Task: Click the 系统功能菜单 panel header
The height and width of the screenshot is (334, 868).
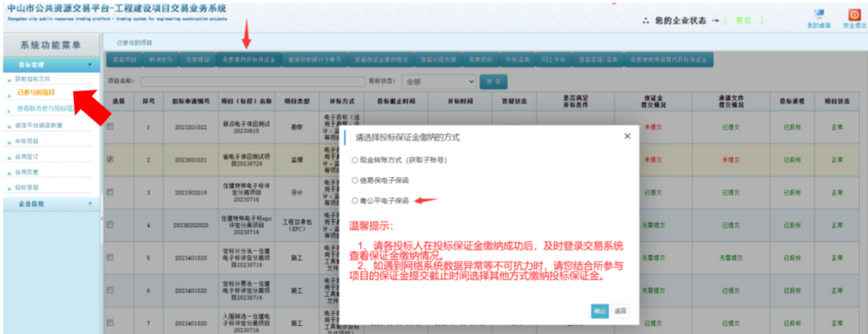Action: (50, 45)
